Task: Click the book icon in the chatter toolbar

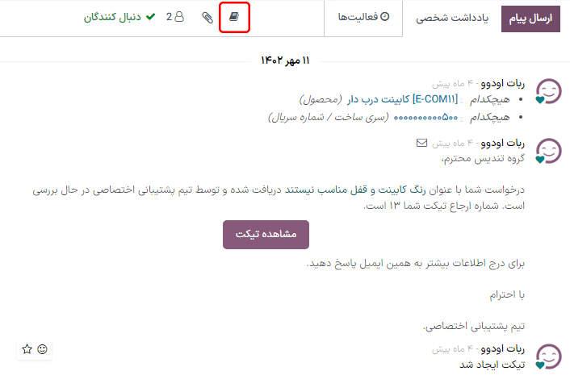Action: [x=234, y=17]
